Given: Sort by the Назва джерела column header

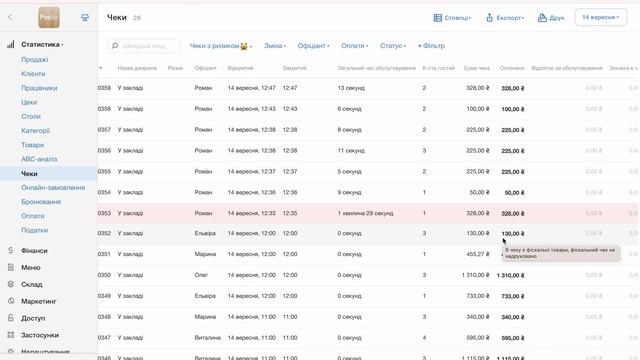Looking at the screenshot, I should 137,68.
